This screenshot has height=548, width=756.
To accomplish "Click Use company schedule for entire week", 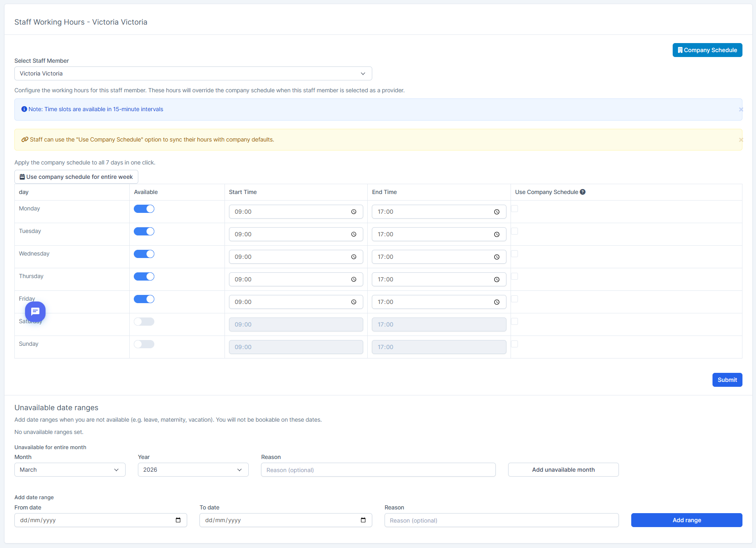I will click(x=76, y=177).
